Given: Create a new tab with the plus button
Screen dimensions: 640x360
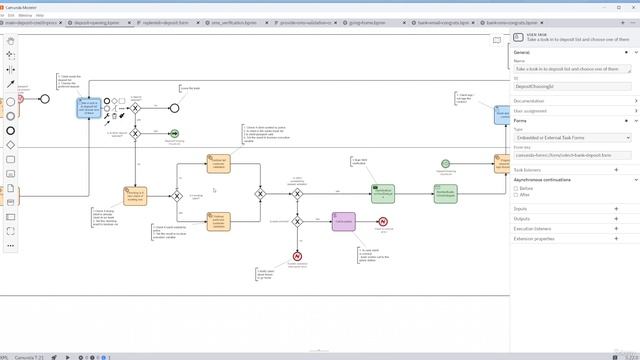Looking at the screenshot, I should pyautogui.click(x=623, y=23).
